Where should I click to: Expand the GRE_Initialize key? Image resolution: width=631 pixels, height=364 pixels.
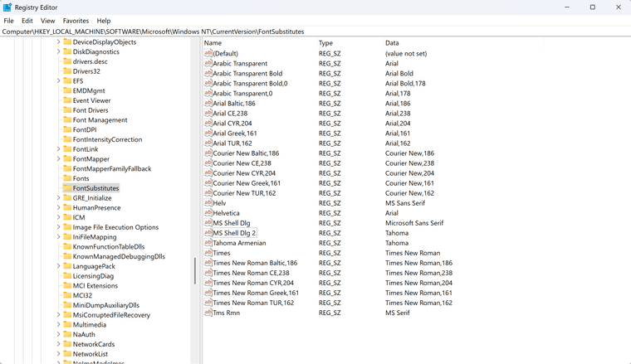(x=58, y=197)
